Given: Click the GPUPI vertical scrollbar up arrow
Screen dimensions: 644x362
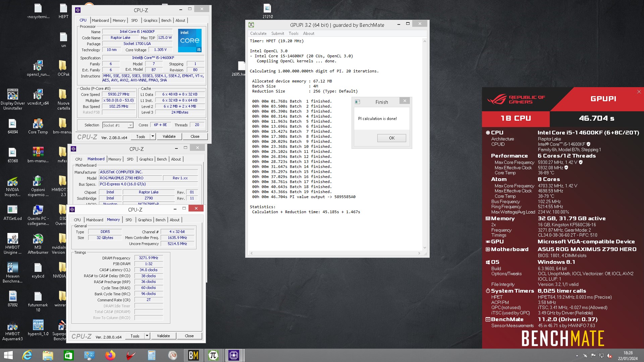Looking at the screenshot, I should point(424,41).
